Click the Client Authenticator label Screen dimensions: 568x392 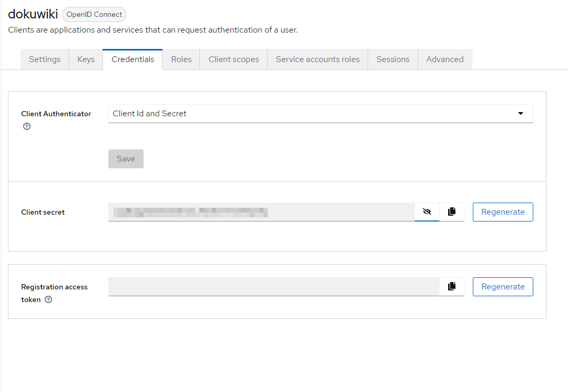56,114
